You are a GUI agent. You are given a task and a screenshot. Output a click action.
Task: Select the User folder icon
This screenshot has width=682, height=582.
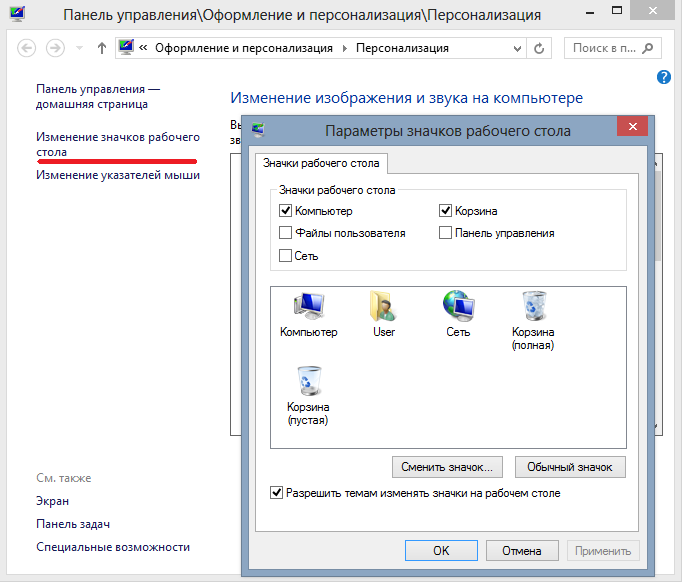click(383, 314)
